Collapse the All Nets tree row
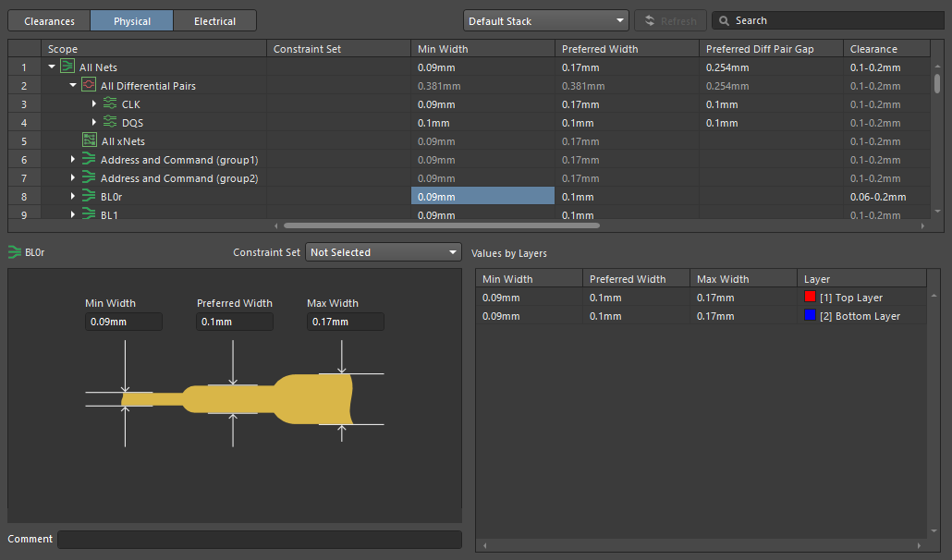Screen dimensions: 952x560 coord(52,67)
